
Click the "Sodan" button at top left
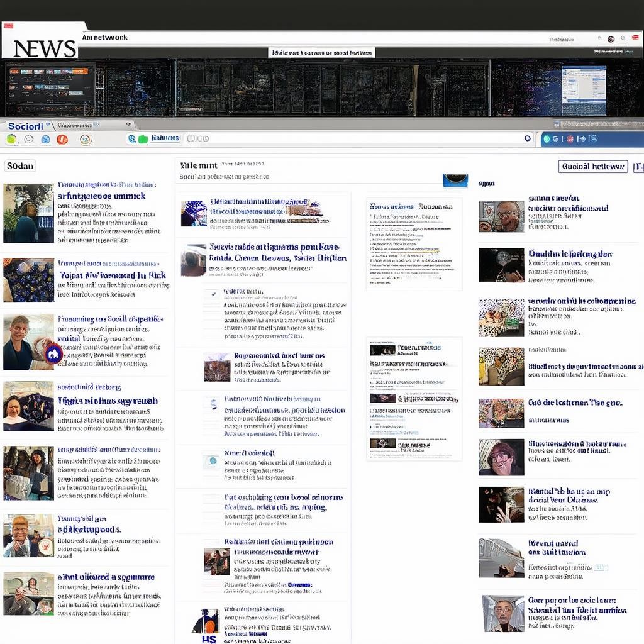coord(20,166)
